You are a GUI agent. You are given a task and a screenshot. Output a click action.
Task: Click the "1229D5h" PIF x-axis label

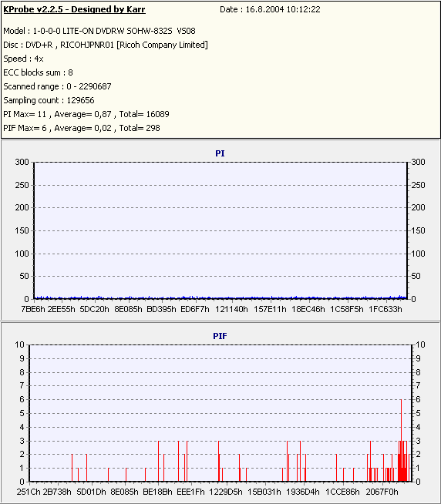[226, 492]
